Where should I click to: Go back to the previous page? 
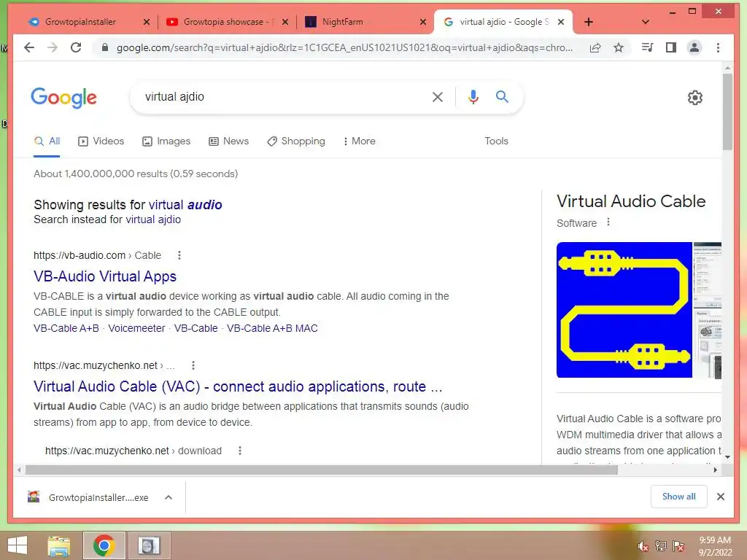click(29, 47)
